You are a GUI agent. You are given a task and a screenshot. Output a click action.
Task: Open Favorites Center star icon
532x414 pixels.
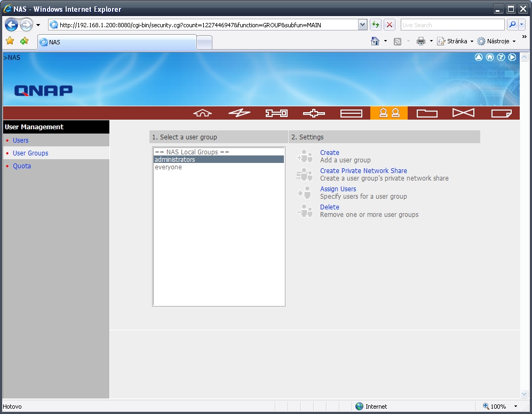coord(10,41)
